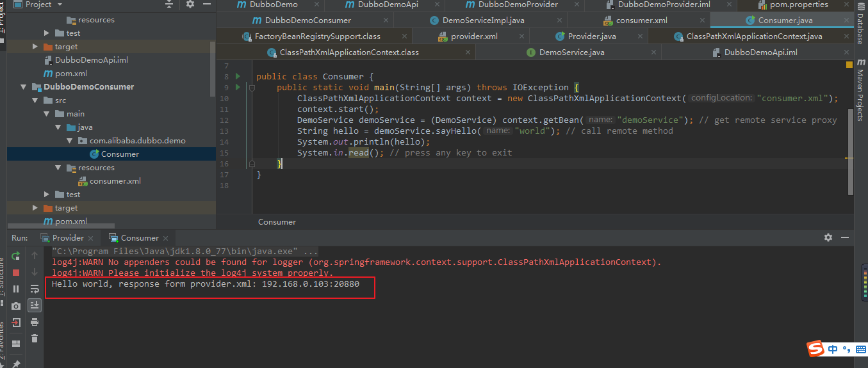
Task: Stop the running Consumer process
Action: (x=16, y=273)
